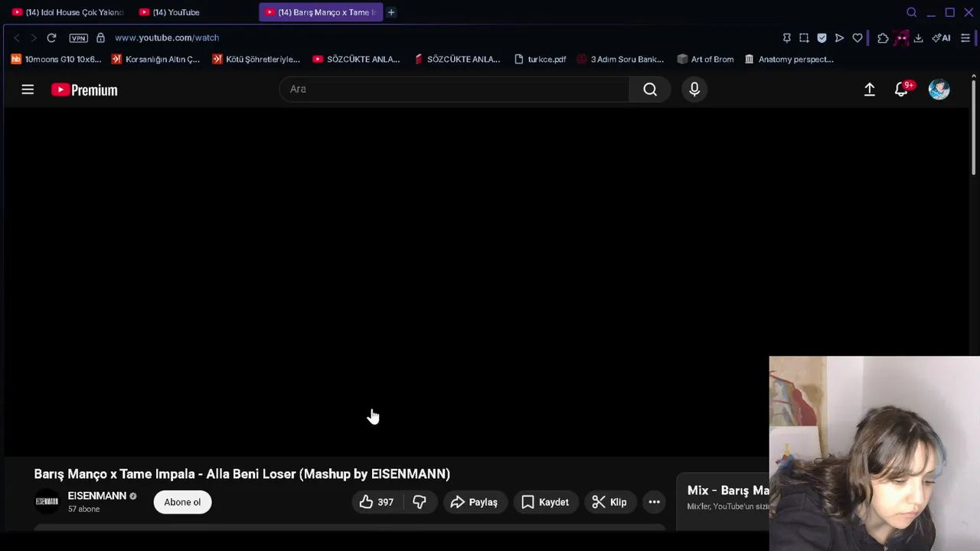
Task: Start voice search with microphone icon
Action: [x=694, y=90]
